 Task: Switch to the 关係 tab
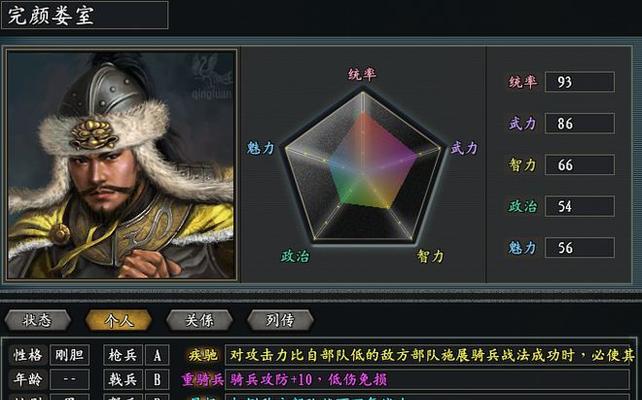point(199,320)
